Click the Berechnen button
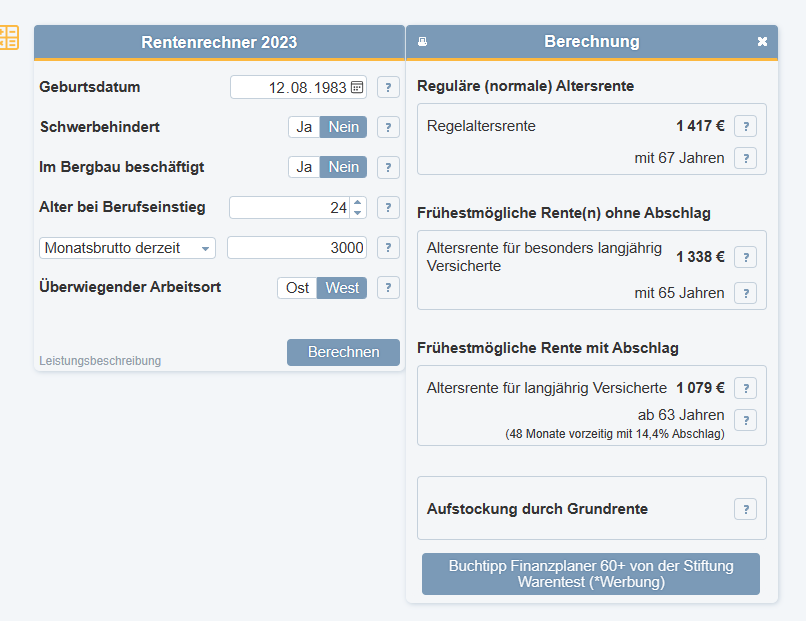 [x=343, y=352]
